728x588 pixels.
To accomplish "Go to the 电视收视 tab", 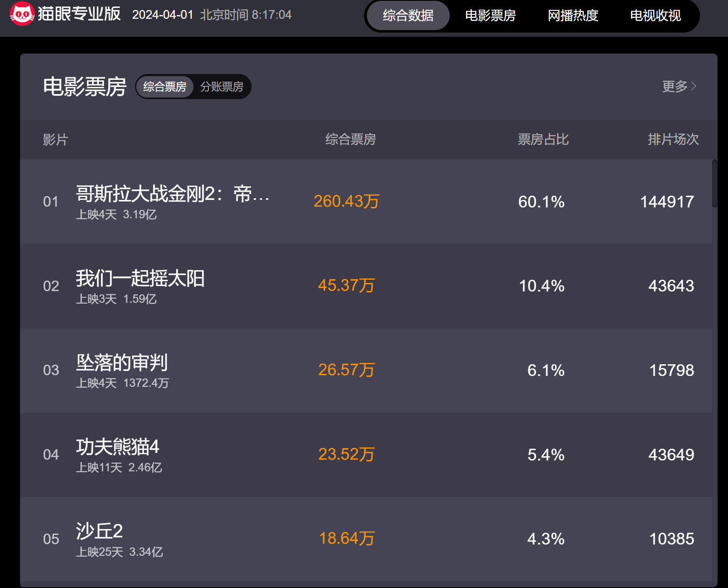I will [655, 15].
